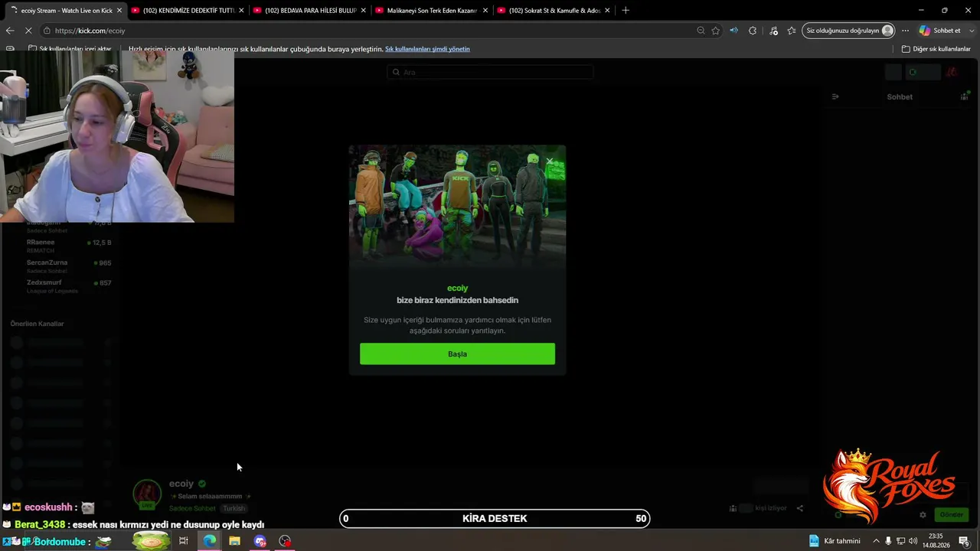Go back using the browser back arrow
This screenshot has width=980, height=551.
point(10,31)
